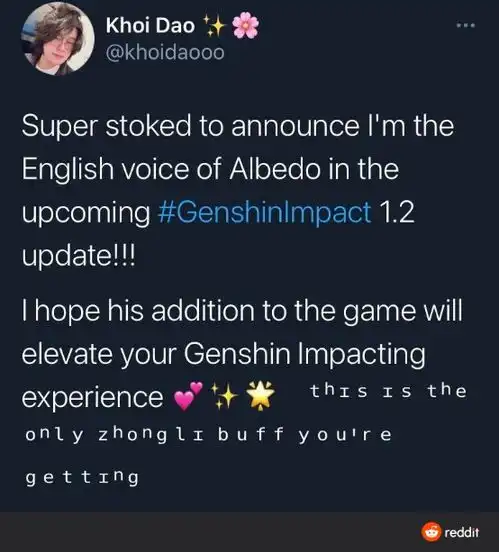Click the pink blossom emoji beside the name
This screenshot has height=552, width=499.
(246, 25)
